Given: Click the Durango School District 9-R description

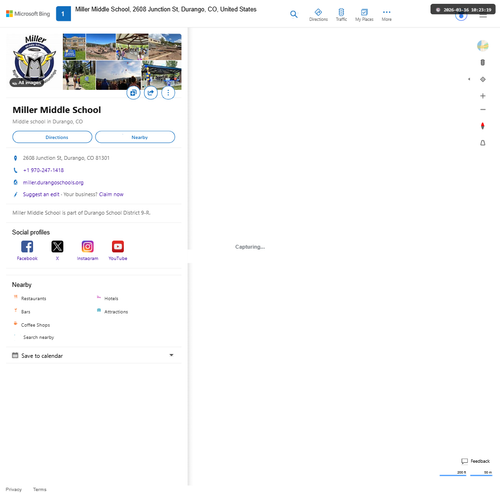Looking at the screenshot, I should (81, 213).
